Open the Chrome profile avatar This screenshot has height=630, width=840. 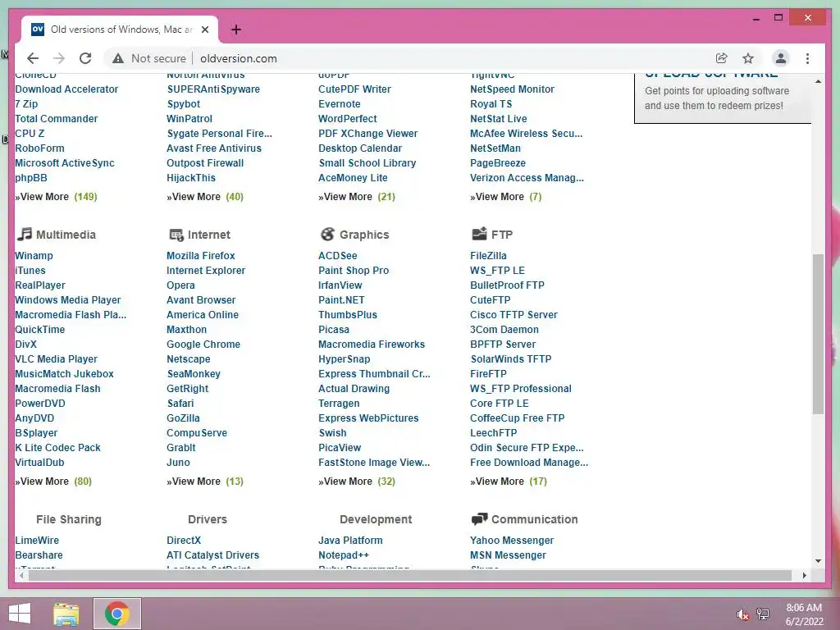click(x=781, y=58)
